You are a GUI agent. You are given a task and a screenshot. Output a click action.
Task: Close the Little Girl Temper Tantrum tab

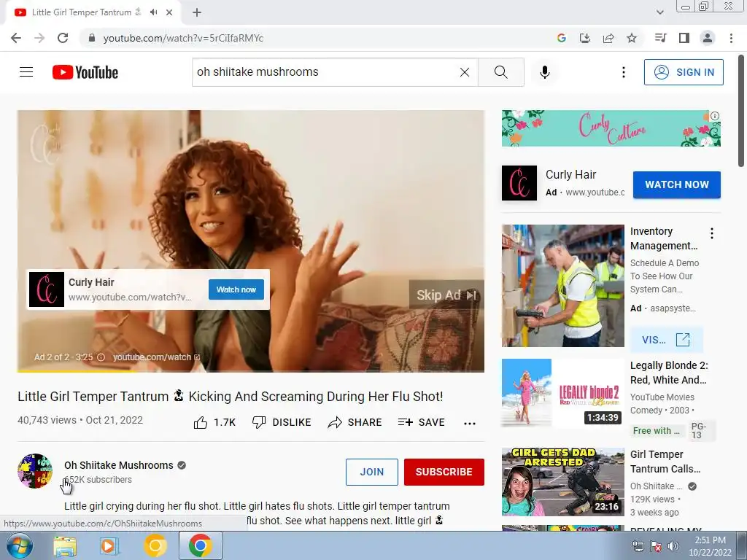click(169, 13)
